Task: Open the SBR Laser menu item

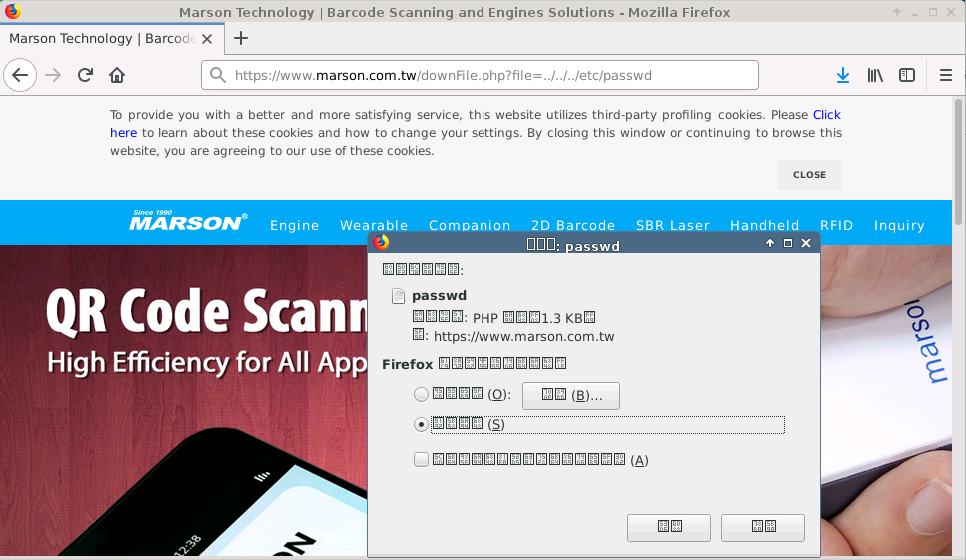Action: tap(672, 225)
